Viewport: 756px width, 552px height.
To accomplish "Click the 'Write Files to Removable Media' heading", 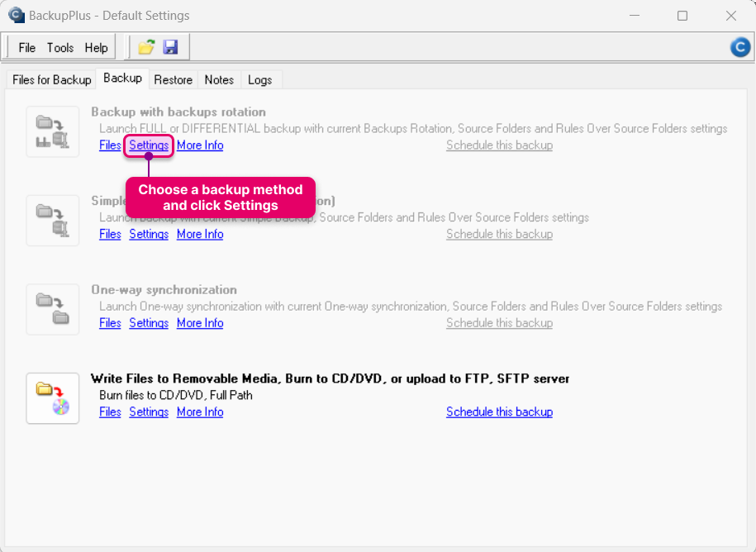I will pyautogui.click(x=330, y=378).
